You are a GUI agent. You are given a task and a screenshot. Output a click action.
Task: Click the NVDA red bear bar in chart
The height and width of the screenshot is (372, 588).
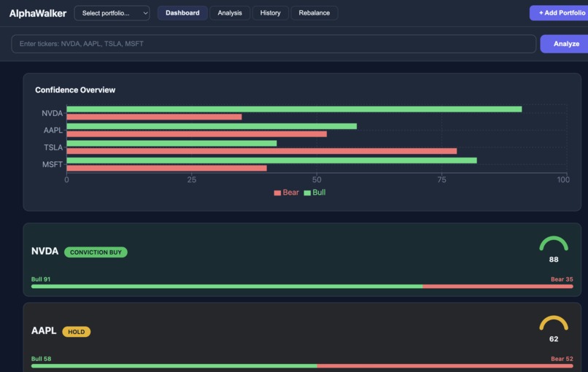(154, 117)
